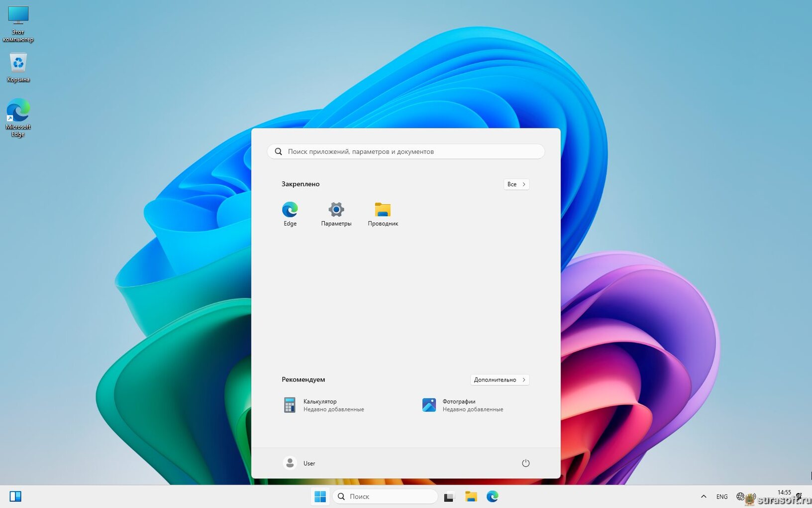This screenshot has height=508, width=812.
Task: Launch Фотографии from recommended list
Action: pyautogui.click(x=463, y=405)
